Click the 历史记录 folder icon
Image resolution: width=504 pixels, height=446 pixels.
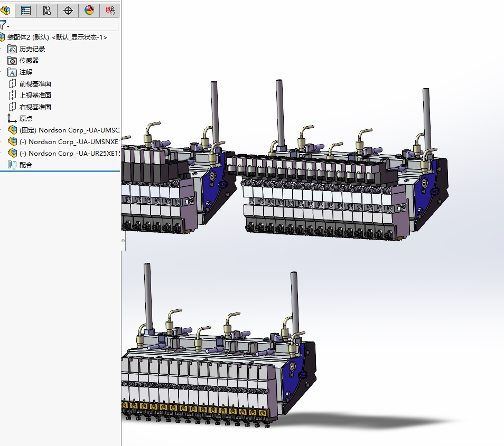pyautogui.click(x=12, y=49)
